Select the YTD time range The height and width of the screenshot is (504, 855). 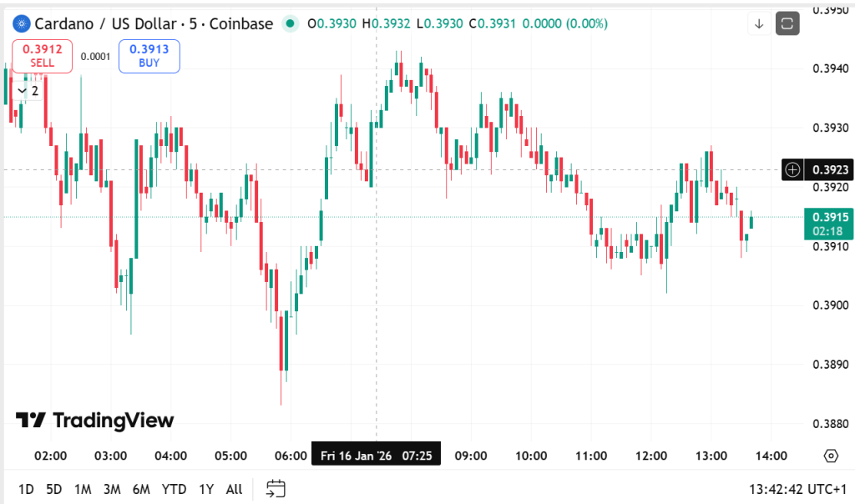point(174,489)
